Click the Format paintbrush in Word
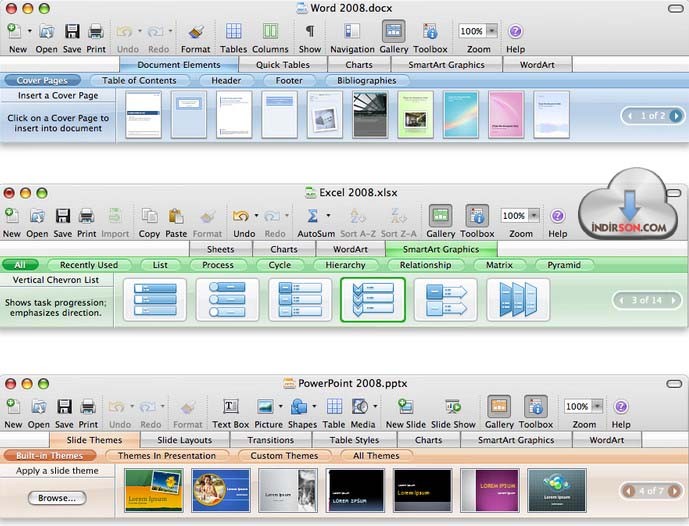Viewport: 689px width, 526px height. 196,32
